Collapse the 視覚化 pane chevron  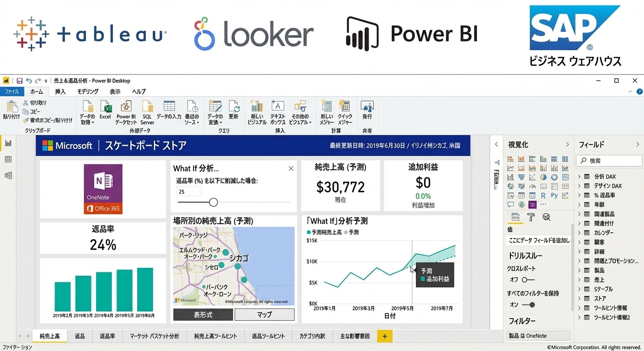[x=567, y=144]
